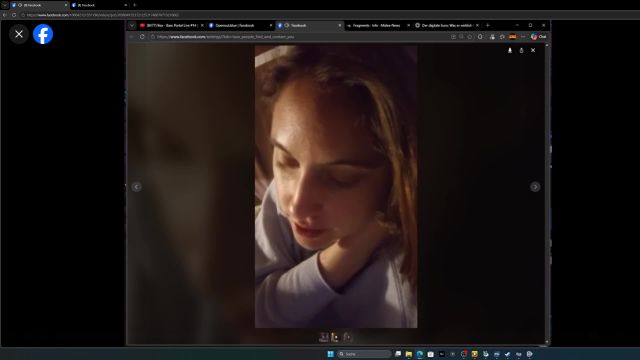Open Steam from the taskbar

pyautogui.click(x=507, y=354)
